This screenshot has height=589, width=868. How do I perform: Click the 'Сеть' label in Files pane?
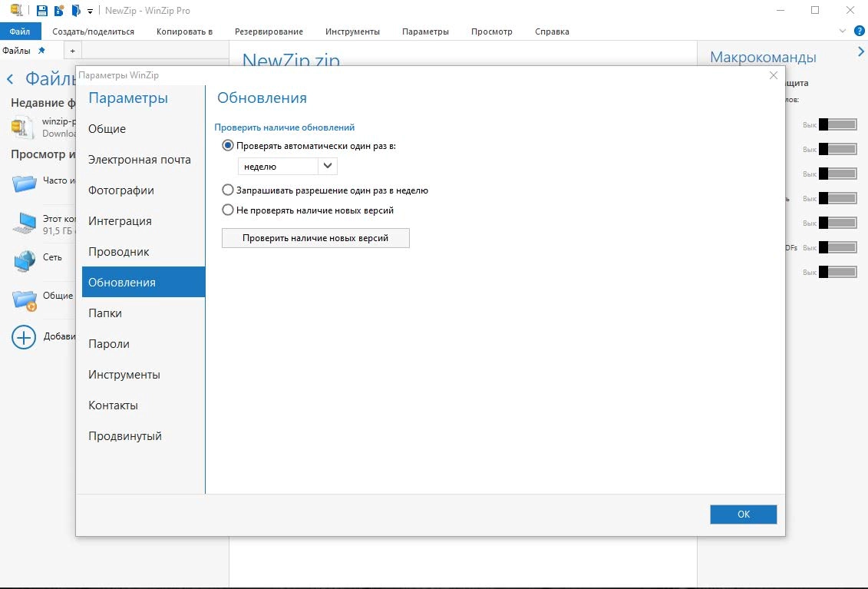click(53, 257)
